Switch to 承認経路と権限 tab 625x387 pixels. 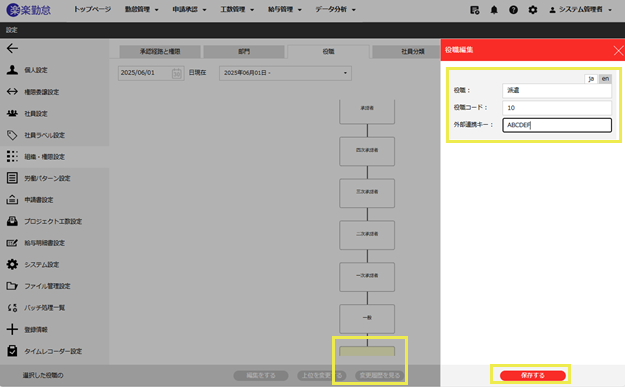click(160, 51)
